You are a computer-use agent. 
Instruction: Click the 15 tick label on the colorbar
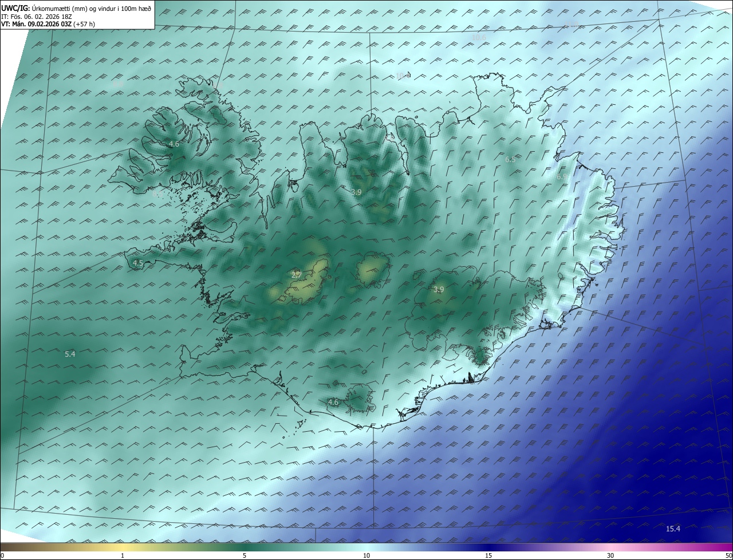click(488, 555)
